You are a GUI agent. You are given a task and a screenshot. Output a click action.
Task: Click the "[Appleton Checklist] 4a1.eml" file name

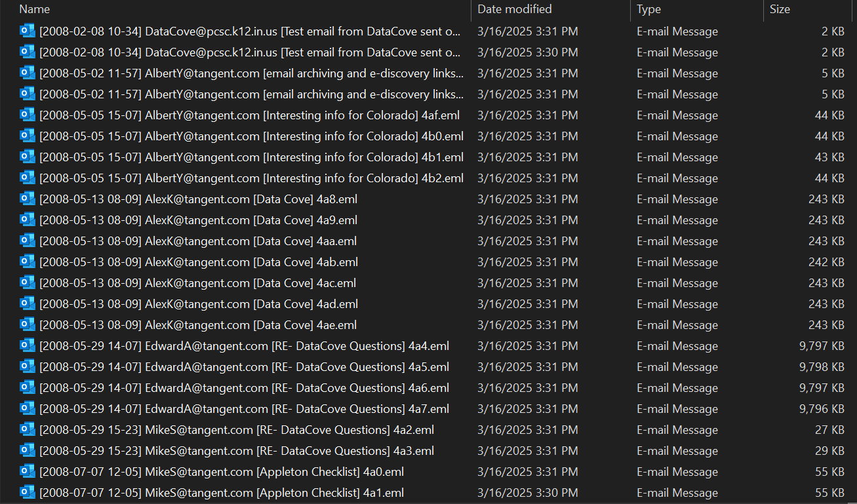pyautogui.click(x=222, y=493)
